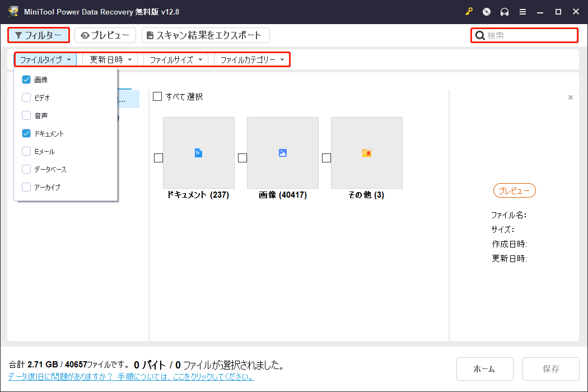
Task: Click the search magnifier icon
Action: pos(480,35)
